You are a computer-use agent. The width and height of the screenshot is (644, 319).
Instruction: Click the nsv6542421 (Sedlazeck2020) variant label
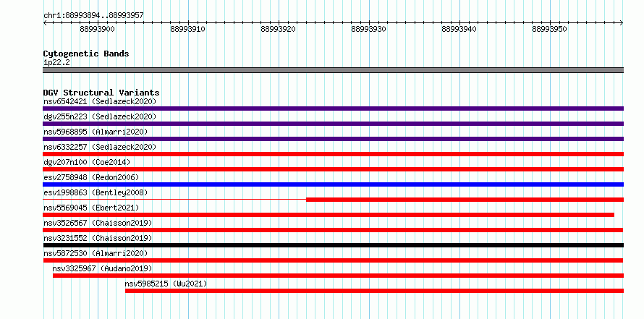point(100,101)
